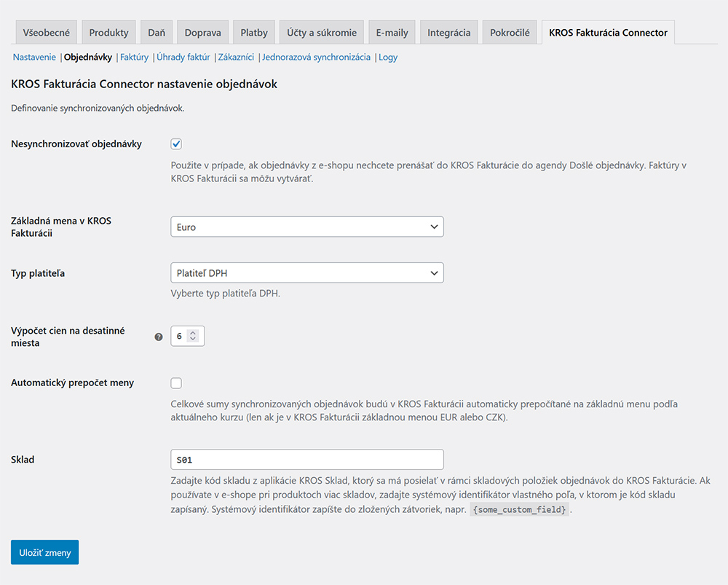Click the Sklad field label
728x585 pixels.
pos(23,460)
